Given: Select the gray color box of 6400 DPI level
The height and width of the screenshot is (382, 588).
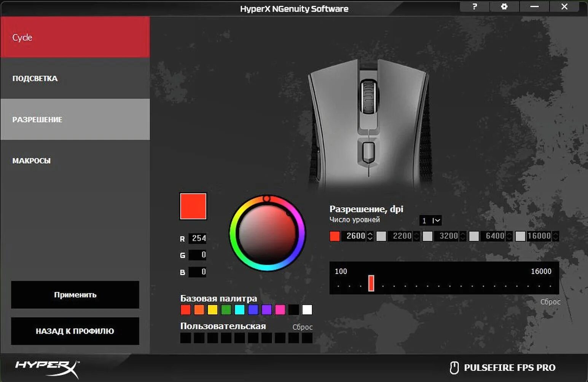Looking at the screenshot, I should pyautogui.click(x=474, y=236).
